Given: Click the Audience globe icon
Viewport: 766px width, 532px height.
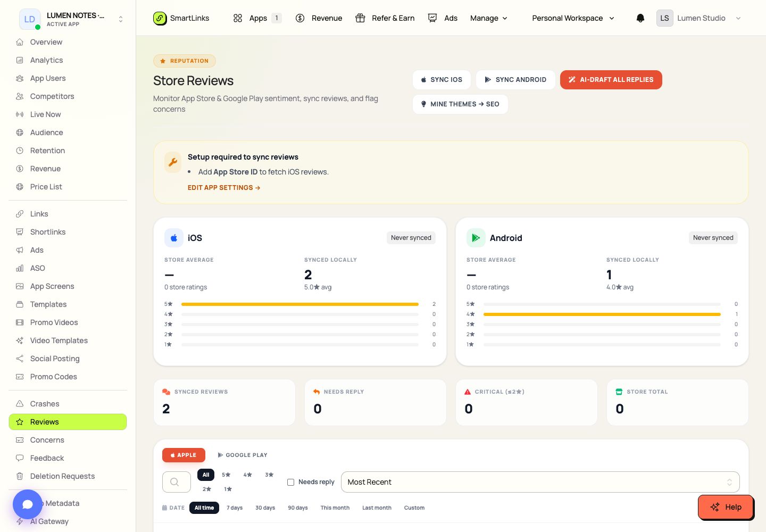Looking at the screenshot, I should click(20, 132).
